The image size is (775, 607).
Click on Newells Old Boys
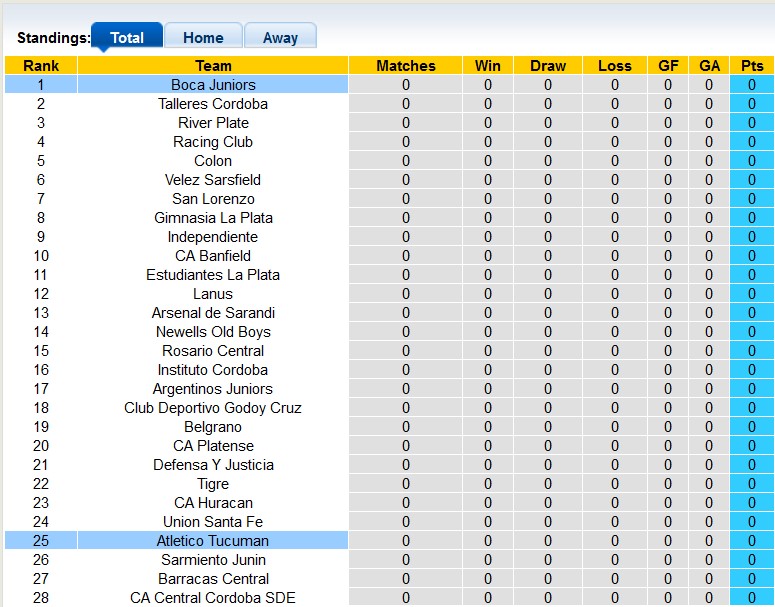pos(213,332)
